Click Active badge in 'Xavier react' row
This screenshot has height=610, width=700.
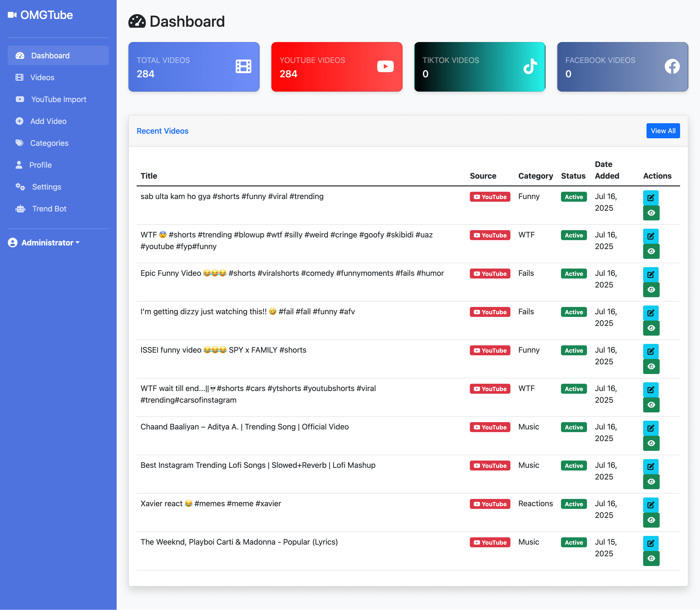tap(574, 505)
